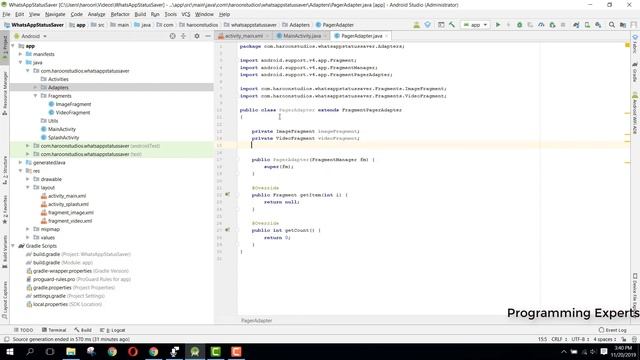This screenshot has height=360, width=640.
Task: Open the Terminal tool window
Action: [54, 330]
